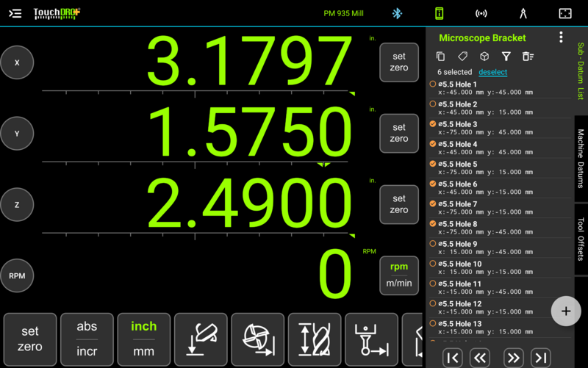Tap the PM 935 Mill machine name
The width and height of the screenshot is (588, 368).
pyautogui.click(x=343, y=13)
